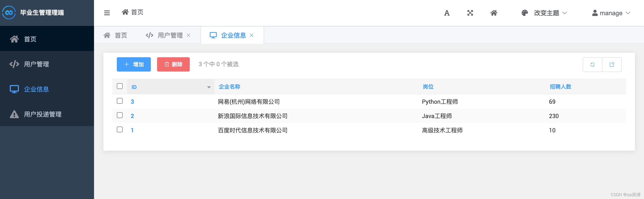Open 用户投递管理 in the sidebar menu
The height and width of the screenshot is (199, 644).
47,114
